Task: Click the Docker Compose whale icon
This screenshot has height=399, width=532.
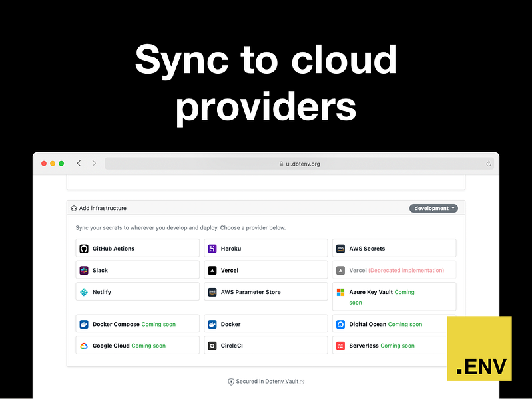Action: coord(84,324)
